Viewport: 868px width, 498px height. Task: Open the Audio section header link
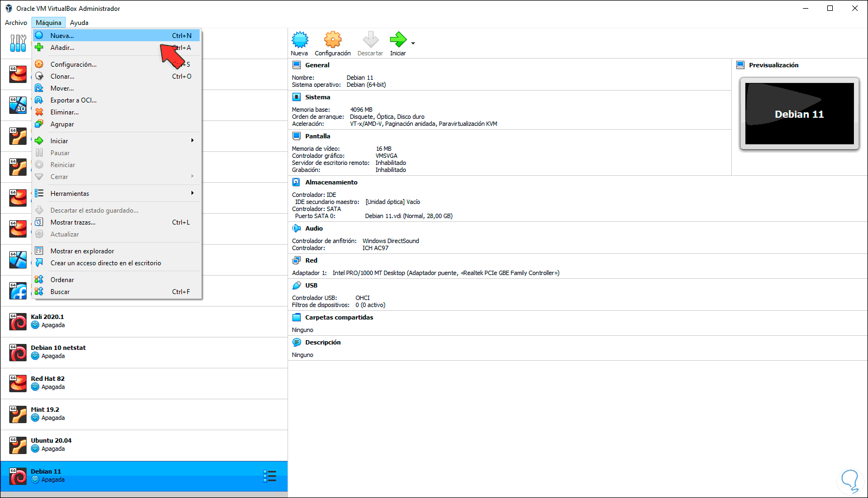[x=314, y=228]
